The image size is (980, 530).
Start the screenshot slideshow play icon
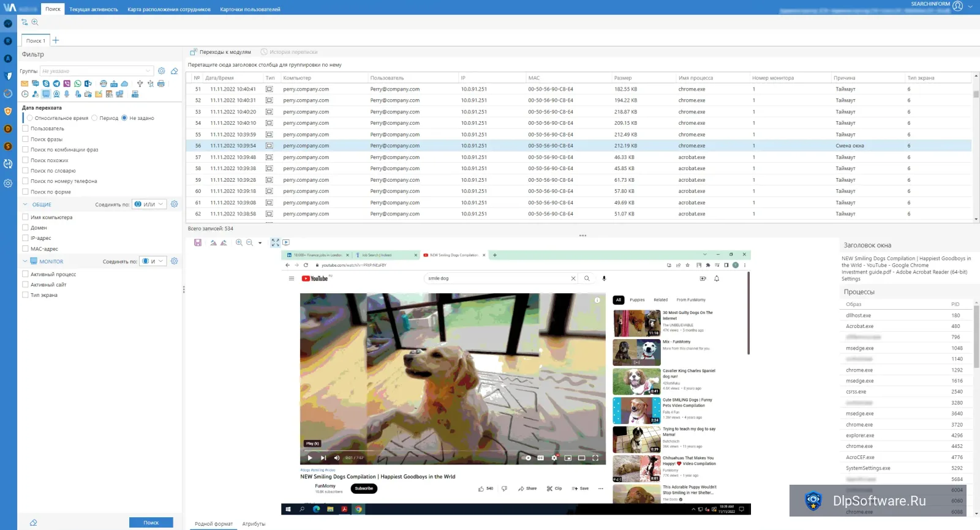click(286, 243)
